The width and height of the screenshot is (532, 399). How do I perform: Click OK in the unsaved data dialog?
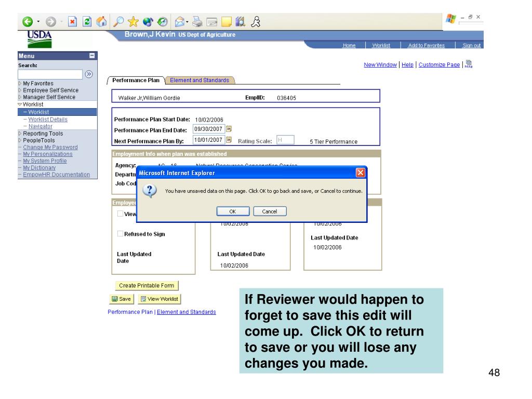click(233, 211)
